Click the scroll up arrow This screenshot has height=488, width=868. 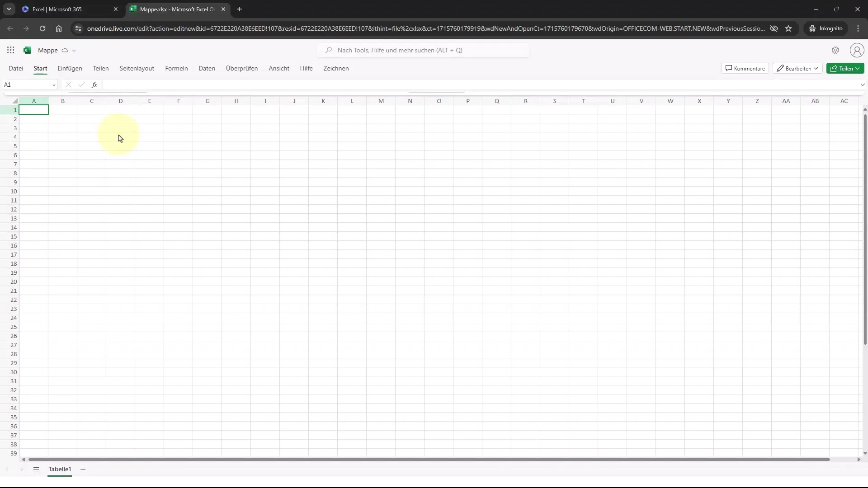coord(865,109)
